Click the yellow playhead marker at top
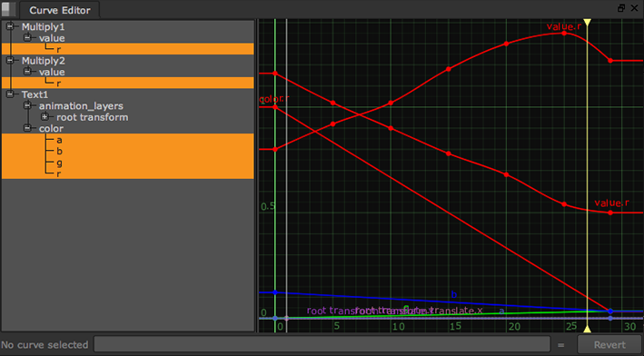Image resolution: width=644 pixels, height=356 pixels. click(x=588, y=23)
